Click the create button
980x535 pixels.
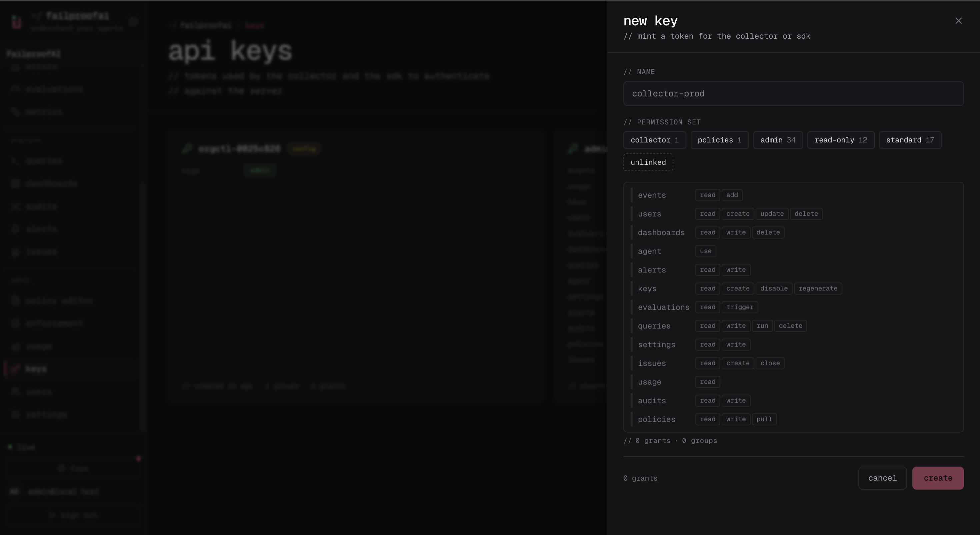coord(938,478)
